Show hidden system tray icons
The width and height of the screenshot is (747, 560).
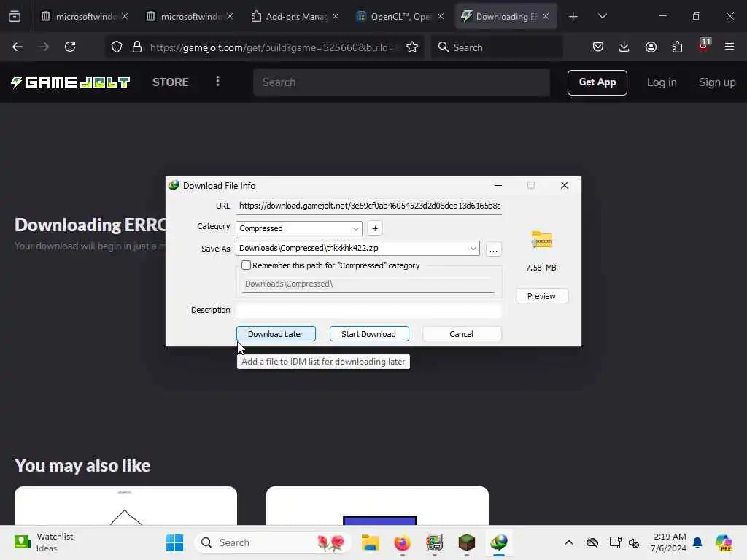click(569, 542)
